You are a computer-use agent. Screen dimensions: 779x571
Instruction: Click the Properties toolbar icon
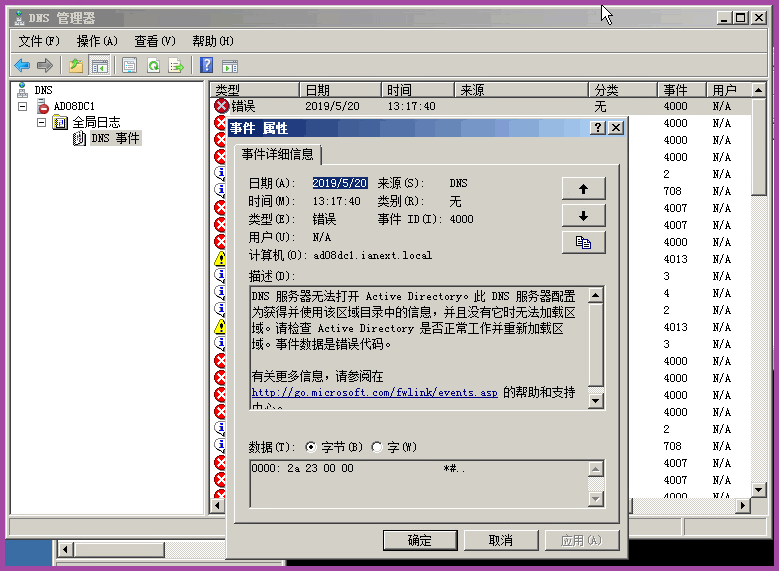click(130, 65)
